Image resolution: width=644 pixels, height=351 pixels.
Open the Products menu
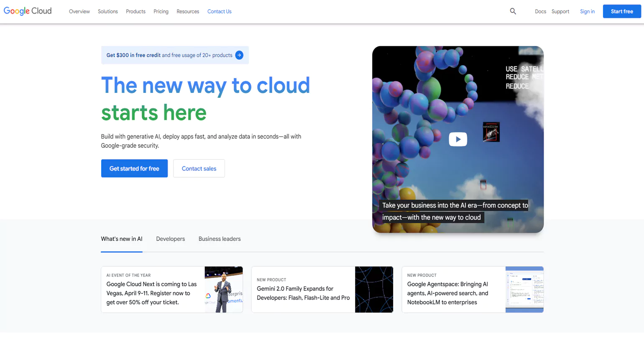tap(135, 11)
